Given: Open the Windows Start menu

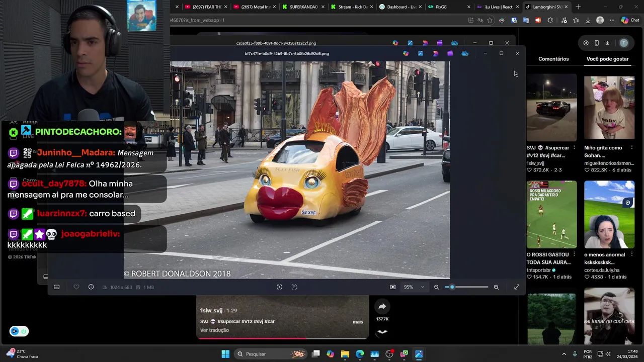Looking at the screenshot, I should point(225,354).
